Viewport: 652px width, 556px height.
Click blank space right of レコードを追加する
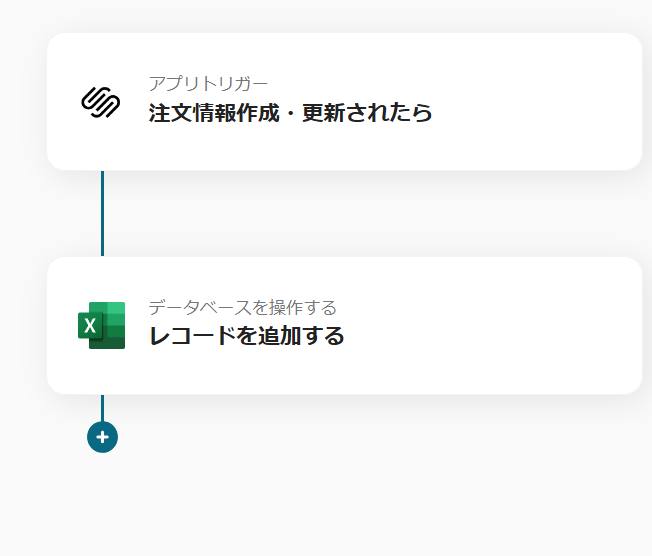[x=491, y=336]
